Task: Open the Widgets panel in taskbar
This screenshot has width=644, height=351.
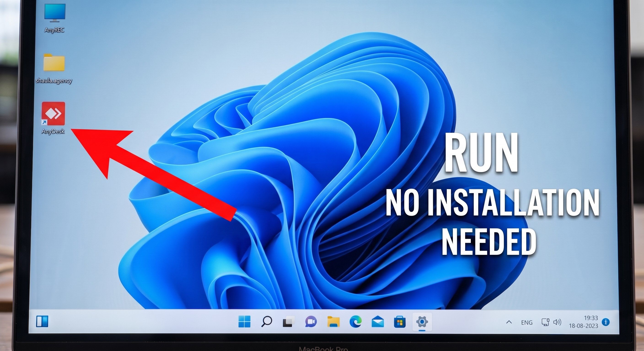Action: pos(42,321)
